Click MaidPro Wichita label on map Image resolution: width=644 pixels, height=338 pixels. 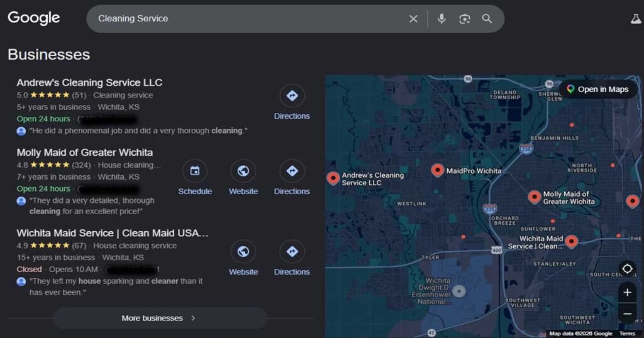tap(474, 171)
